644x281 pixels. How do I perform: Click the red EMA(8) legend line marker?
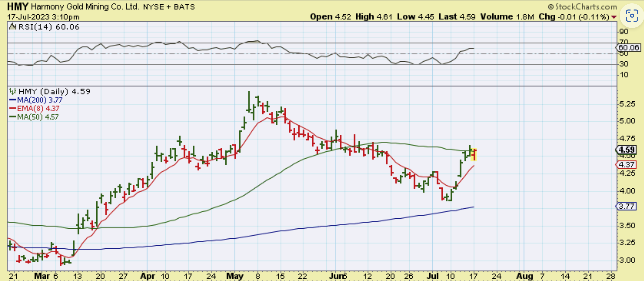pyautogui.click(x=13, y=108)
